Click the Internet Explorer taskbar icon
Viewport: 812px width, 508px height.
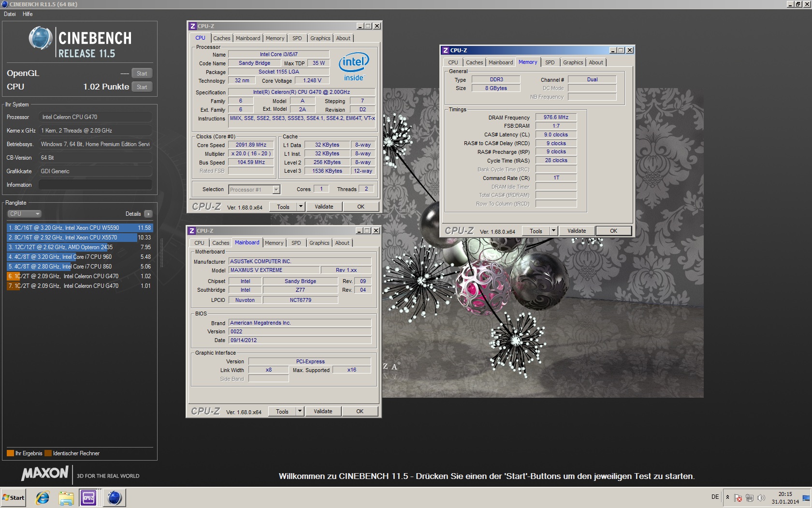click(43, 497)
